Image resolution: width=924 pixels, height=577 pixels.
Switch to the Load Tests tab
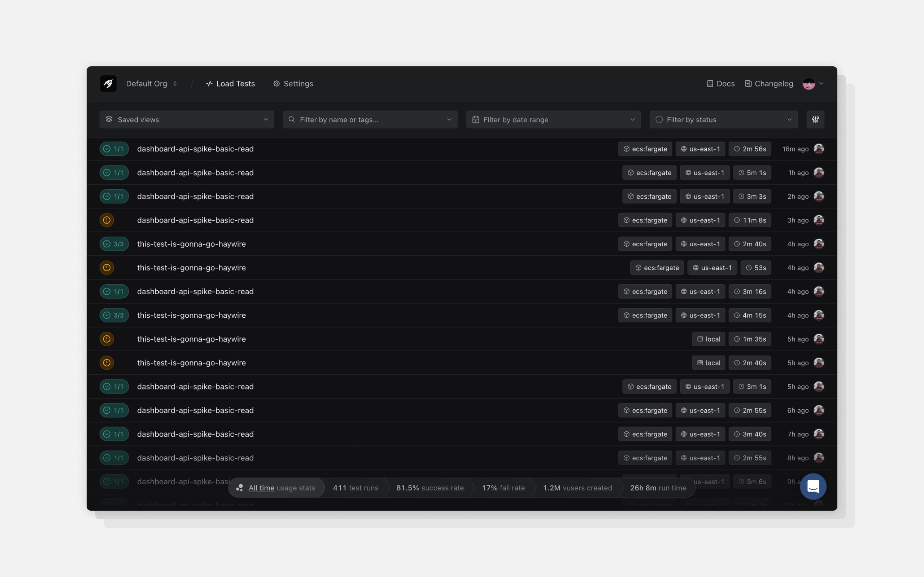pos(230,84)
